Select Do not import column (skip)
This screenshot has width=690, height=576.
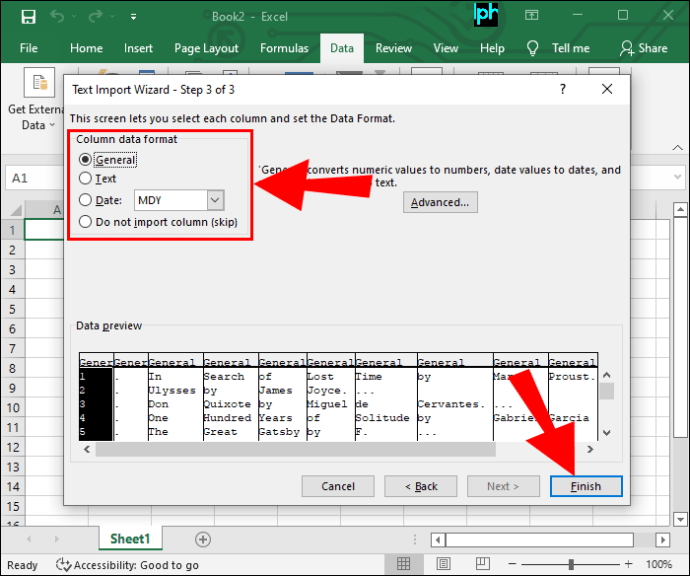tap(85, 221)
